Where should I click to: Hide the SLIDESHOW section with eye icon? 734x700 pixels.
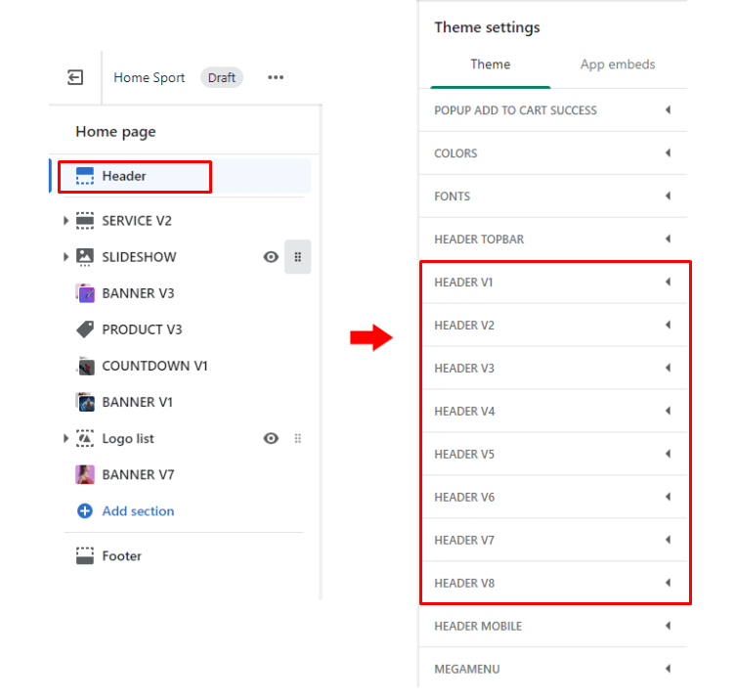coord(271,257)
